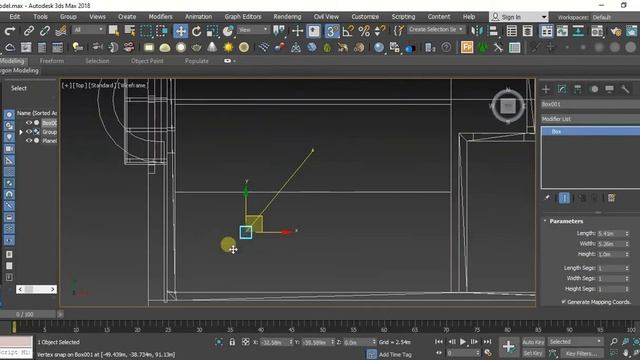Open the Customize menu
Image resolution: width=640 pixels, height=360 pixels.
pyautogui.click(x=365, y=17)
